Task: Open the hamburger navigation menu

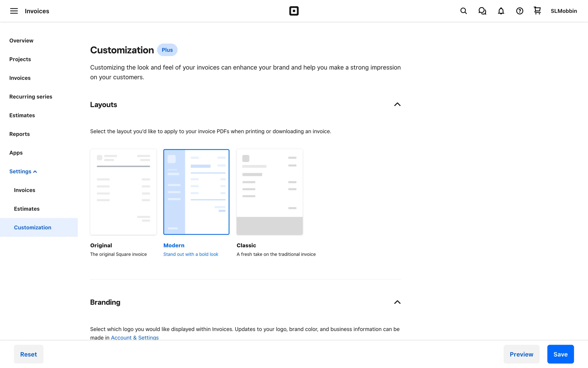Action: click(14, 11)
